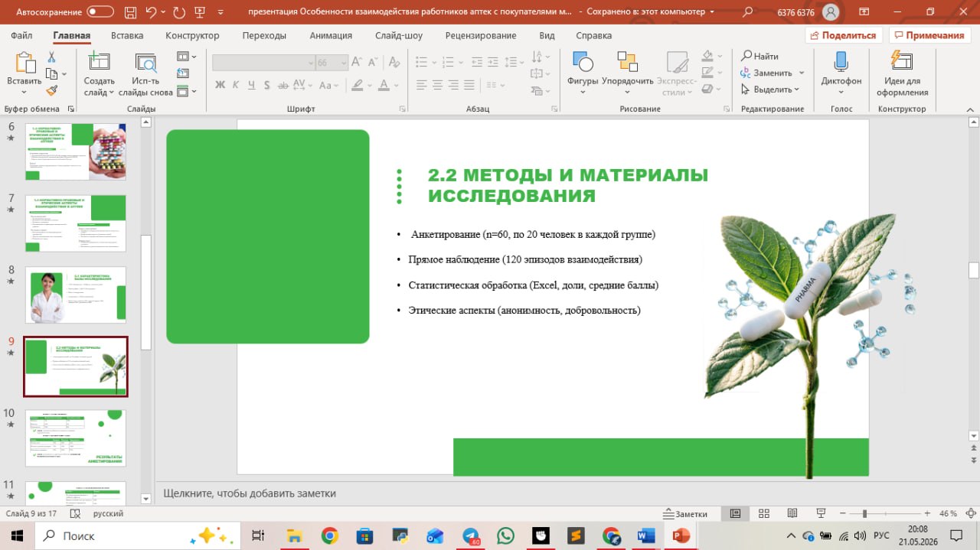Click the Redo/Repeat arrow icon
This screenshot has height=550, width=980.
[x=179, y=11]
